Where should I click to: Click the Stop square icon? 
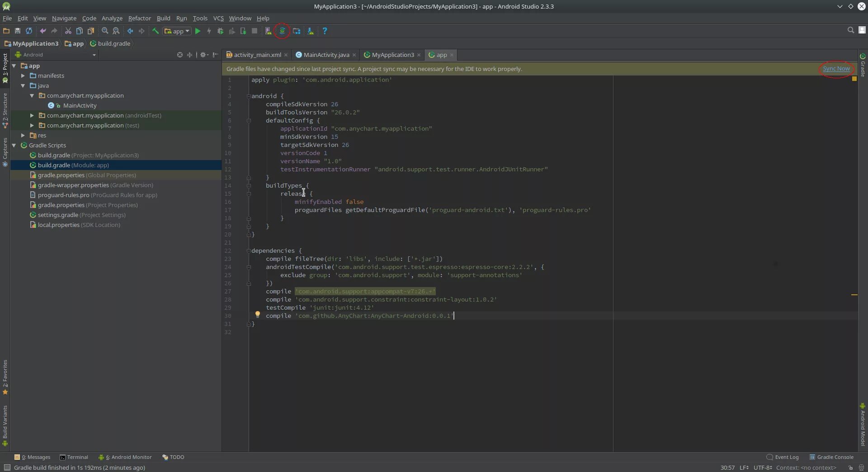coord(255,31)
